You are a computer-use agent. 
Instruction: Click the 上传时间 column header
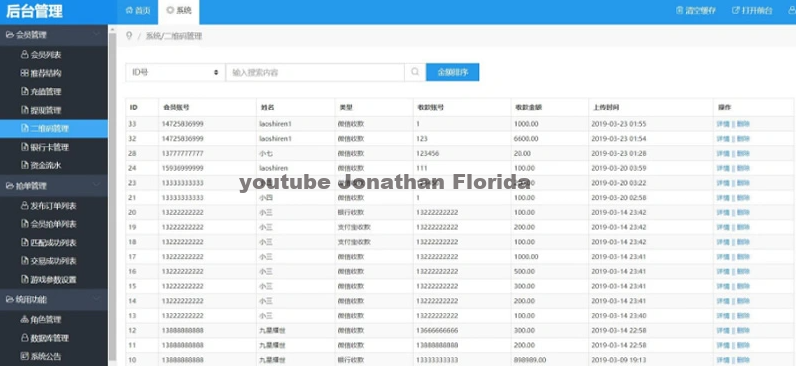pyautogui.click(x=605, y=108)
